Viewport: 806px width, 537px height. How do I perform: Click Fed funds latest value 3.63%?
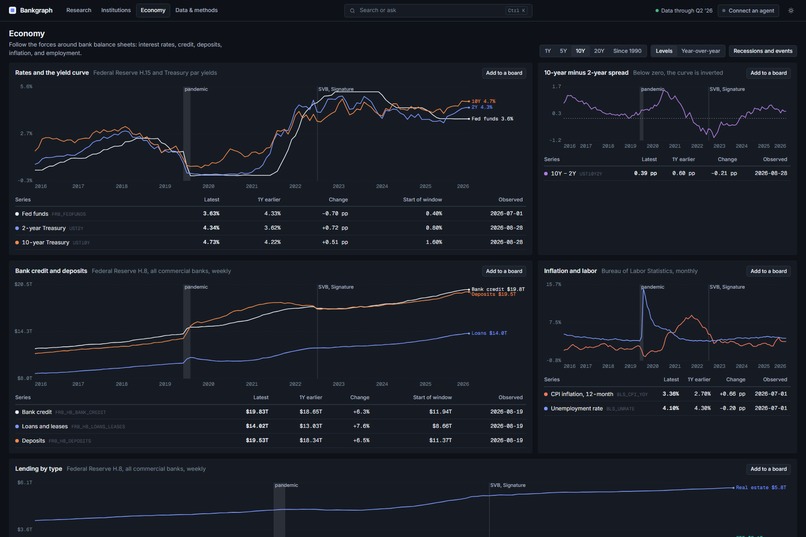pyautogui.click(x=211, y=214)
